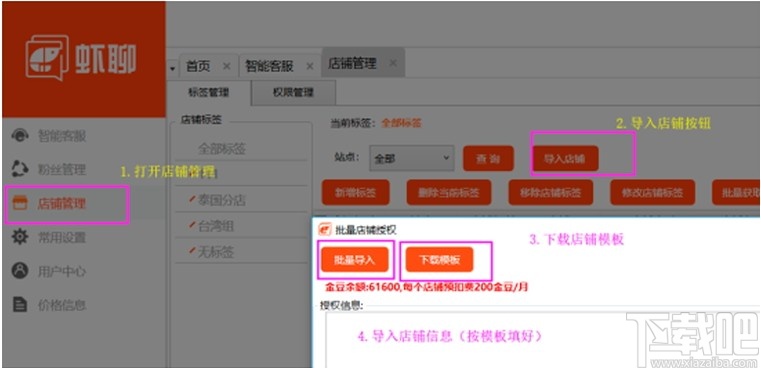Click the 粉丝管理 icon in the sidebar
The width and height of the screenshot is (761, 368).
tap(19, 169)
